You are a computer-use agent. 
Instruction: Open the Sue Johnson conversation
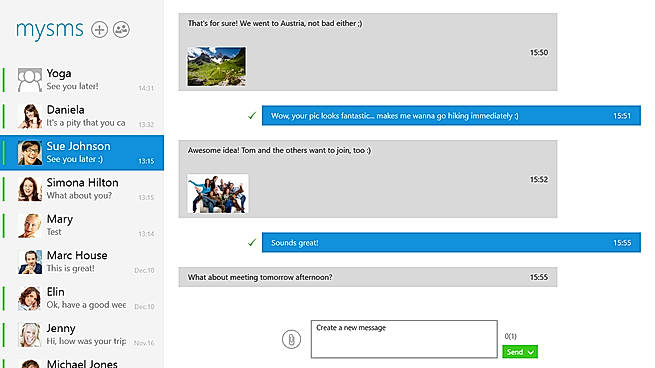pyautogui.click(x=82, y=152)
